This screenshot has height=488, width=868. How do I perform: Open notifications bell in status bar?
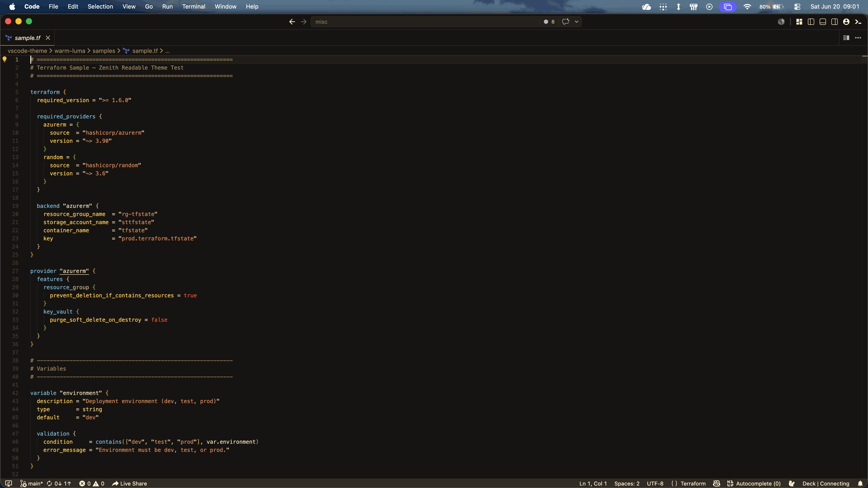coord(860,483)
